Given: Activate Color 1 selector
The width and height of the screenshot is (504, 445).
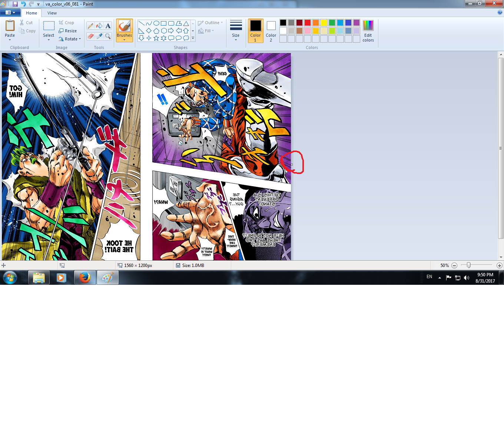Looking at the screenshot, I should pyautogui.click(x=255, y=31).
